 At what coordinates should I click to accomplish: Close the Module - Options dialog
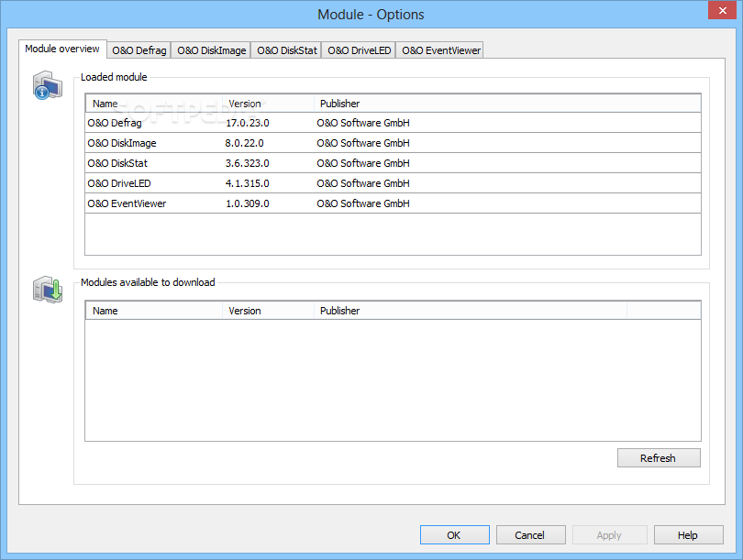(722, 10)
